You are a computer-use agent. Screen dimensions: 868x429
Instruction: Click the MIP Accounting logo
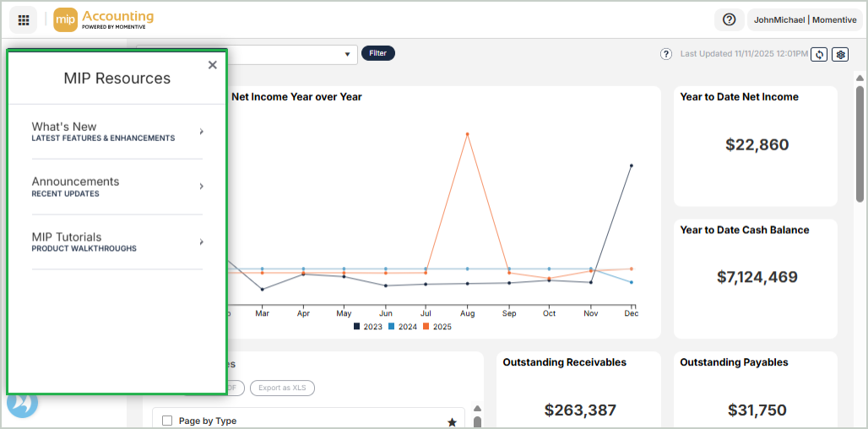(104, 20)
